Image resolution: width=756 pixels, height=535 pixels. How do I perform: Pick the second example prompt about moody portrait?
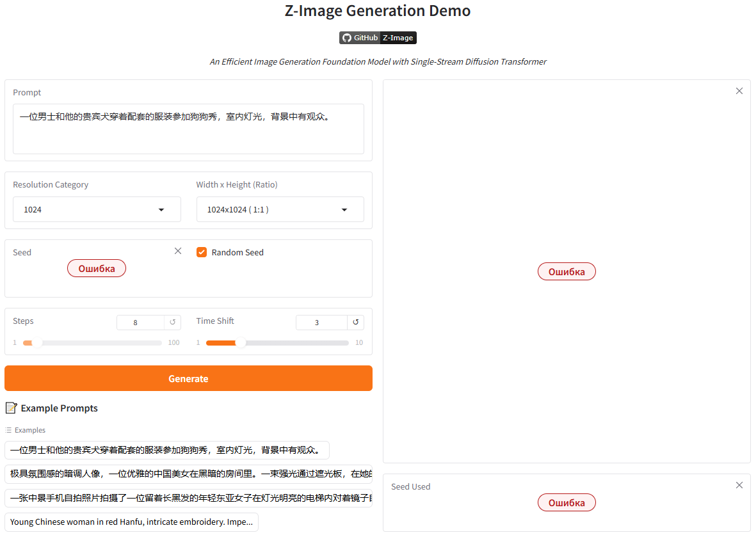(188, 474)
